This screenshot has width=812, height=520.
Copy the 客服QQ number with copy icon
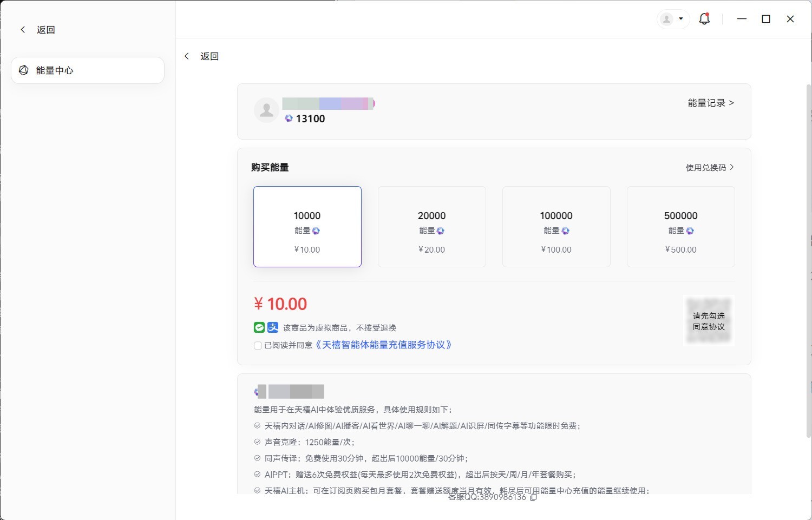point(533,497)
